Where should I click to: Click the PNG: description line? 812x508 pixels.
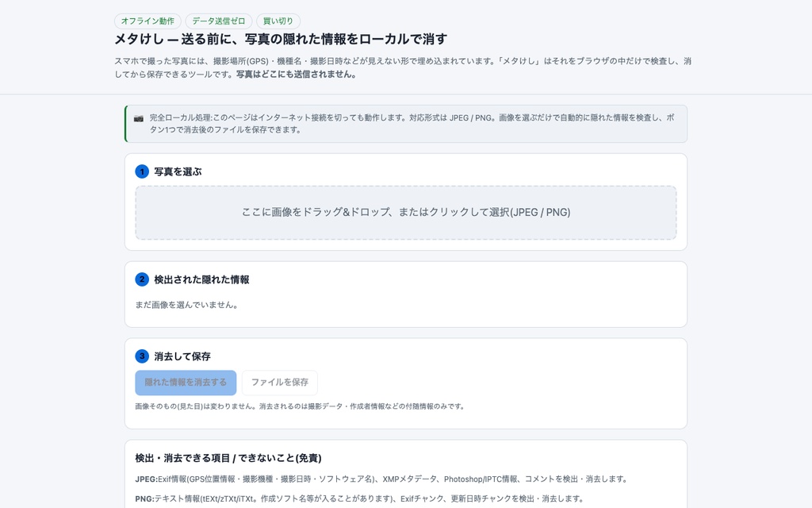coord(361,498)
